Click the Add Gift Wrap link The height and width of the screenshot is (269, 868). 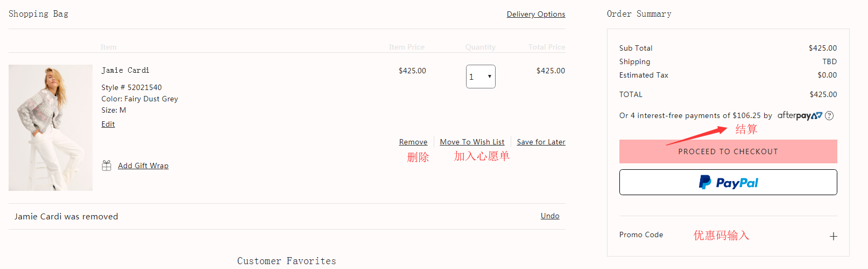[143, 165]
